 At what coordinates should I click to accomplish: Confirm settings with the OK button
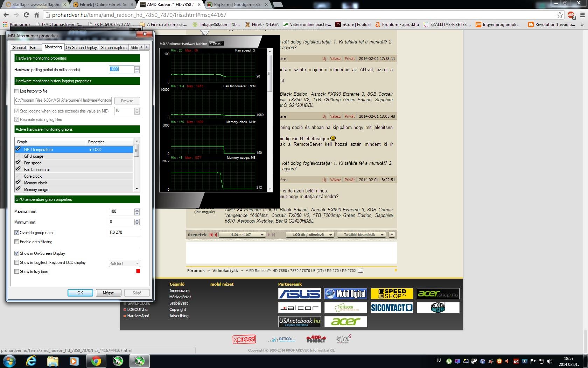[80, 293]
